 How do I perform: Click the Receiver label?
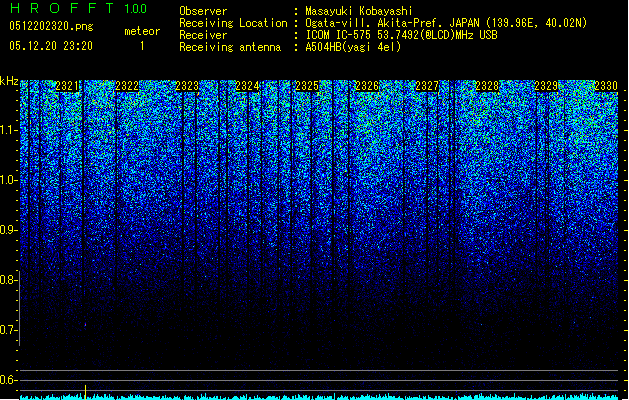[203, 35]
